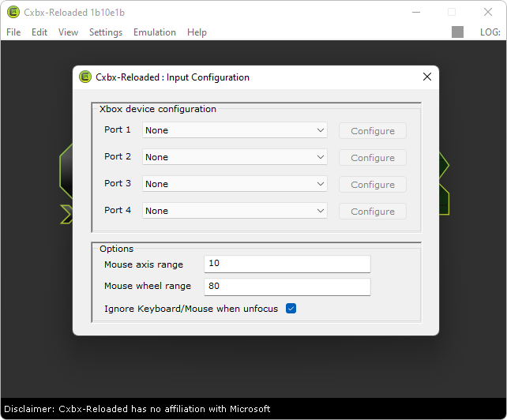Open the Edit menu
The width and height of the screenshot is (507, 420).
[x=39, y=32]
